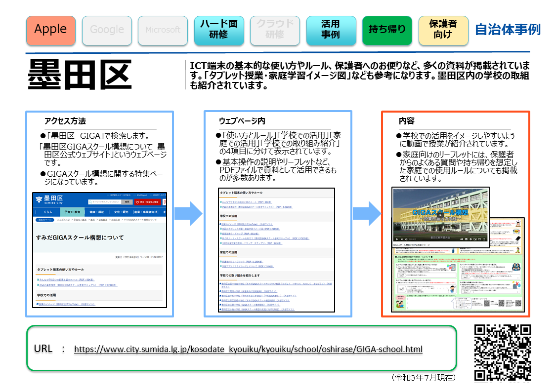Click 学校での取り組みを紹介します heading in middle screenshot
The image size is (555, 392).
[240, 275]
